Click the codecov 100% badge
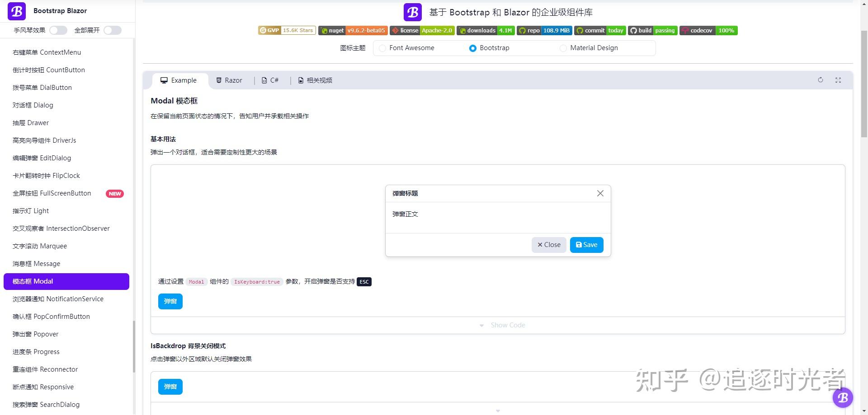This screenshot has width=868, height=415. (708, 30)
